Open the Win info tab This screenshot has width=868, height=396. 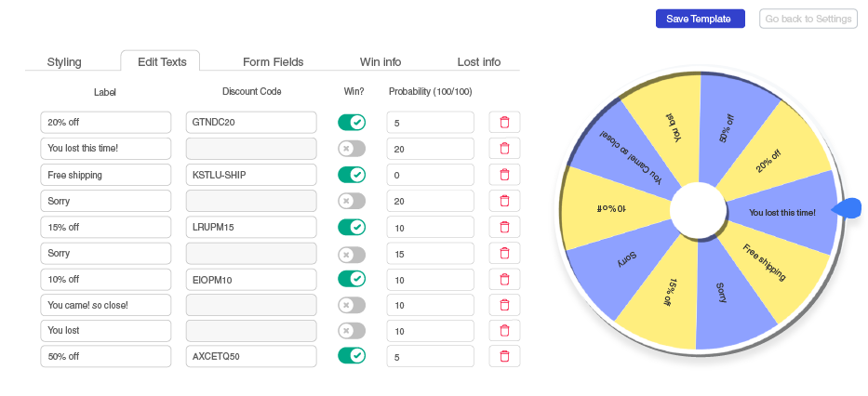click(x=381, y=62)
